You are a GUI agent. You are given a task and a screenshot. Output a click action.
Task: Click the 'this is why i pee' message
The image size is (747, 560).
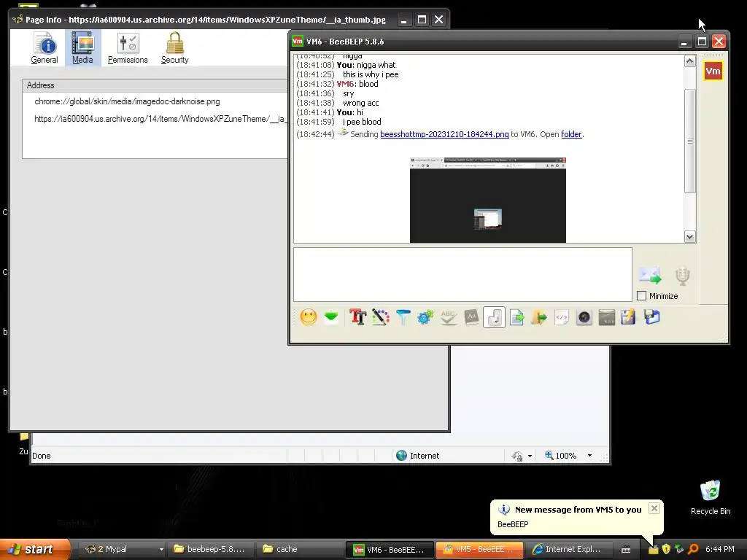tap(371, 74)
